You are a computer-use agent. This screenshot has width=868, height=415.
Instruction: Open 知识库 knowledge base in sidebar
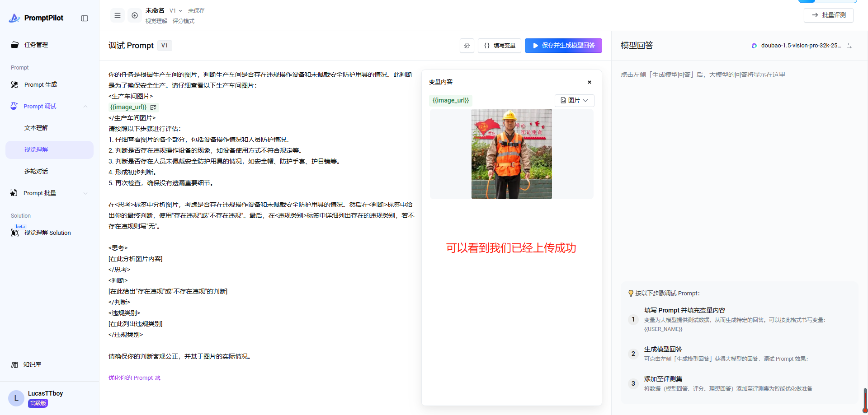point(32,364)
